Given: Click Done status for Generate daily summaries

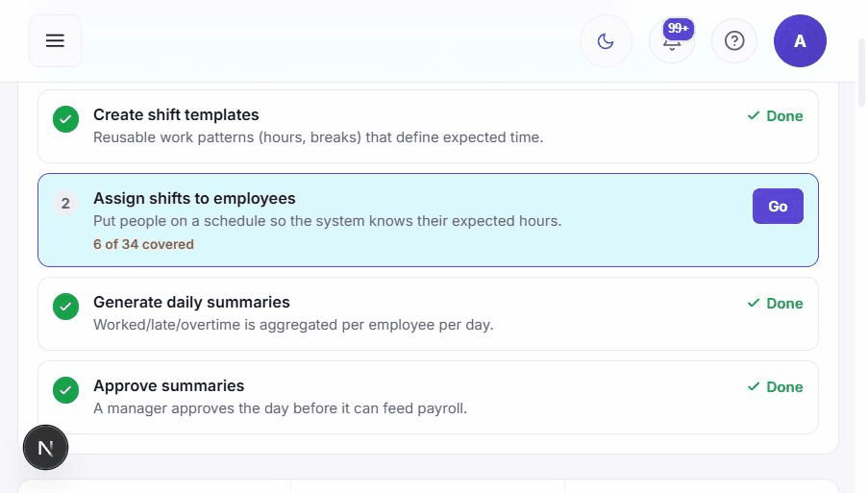Looking at the screenshot, I should coord(775,304).
